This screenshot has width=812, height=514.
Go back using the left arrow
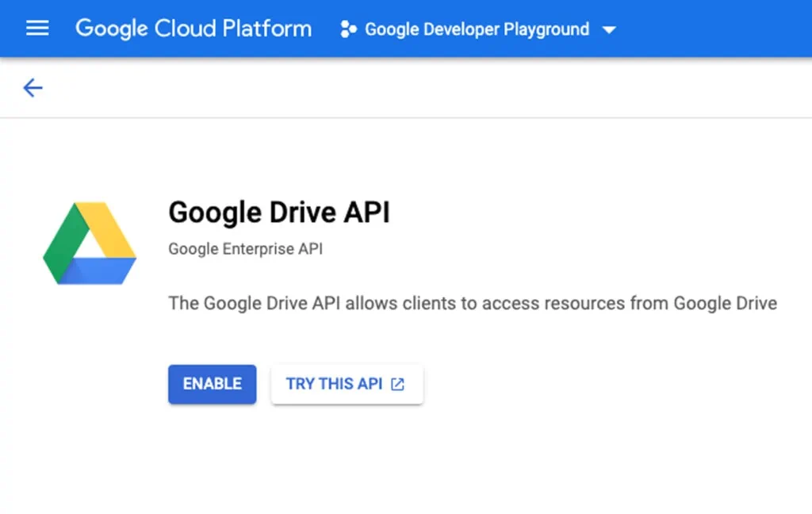pyautogui.click(x=33, y=87)
